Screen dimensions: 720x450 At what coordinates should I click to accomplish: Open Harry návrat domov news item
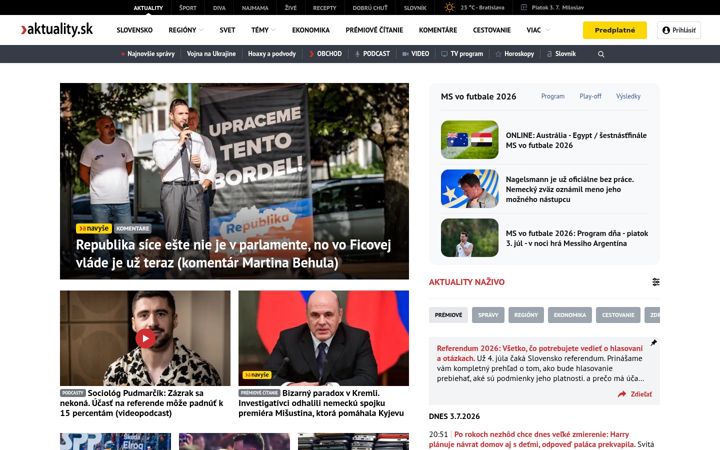coord(531,439)
